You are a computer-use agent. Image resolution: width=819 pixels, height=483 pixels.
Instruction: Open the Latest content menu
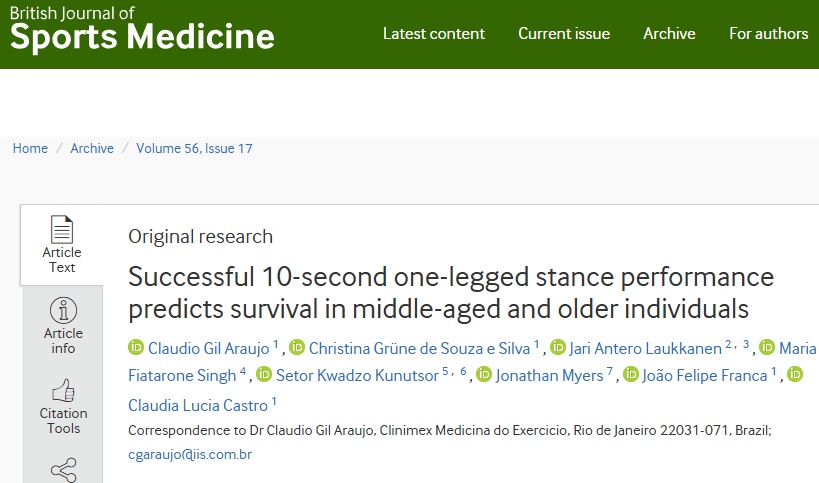(x=434, y=33)
